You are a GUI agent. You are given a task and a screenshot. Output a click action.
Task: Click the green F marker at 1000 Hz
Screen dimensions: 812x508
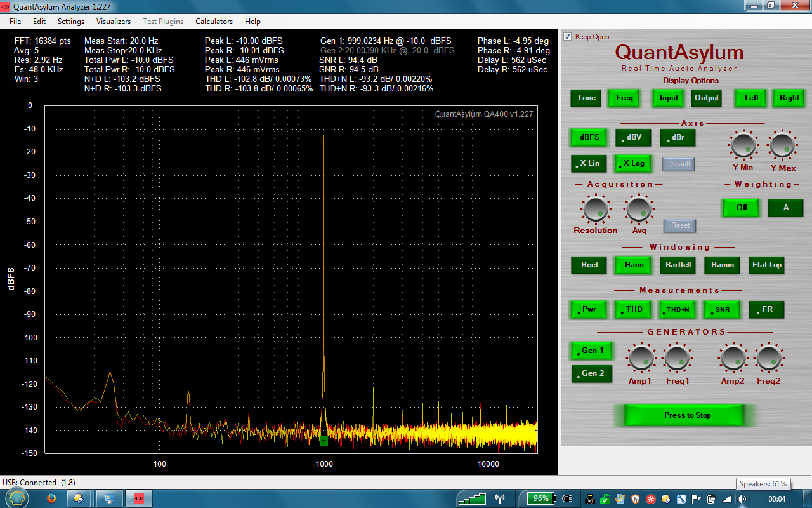[324, 440]
